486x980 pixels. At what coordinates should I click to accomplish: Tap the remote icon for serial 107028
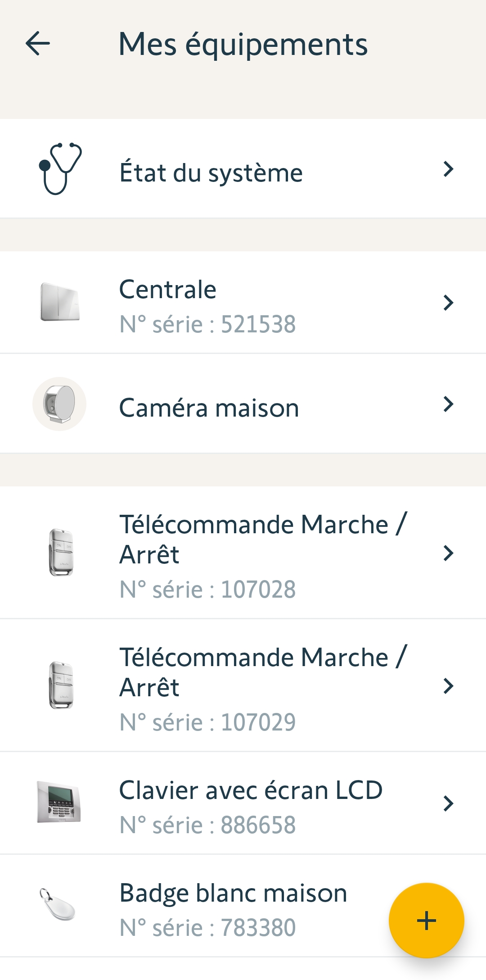[61, 552]
